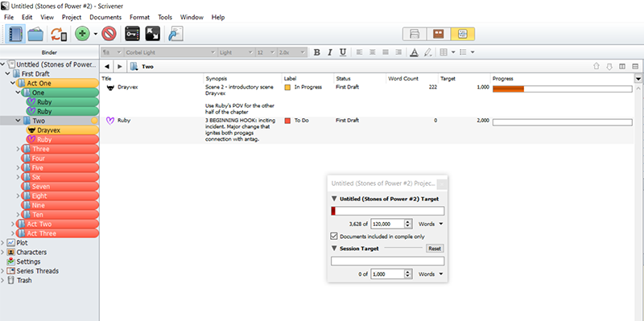Toggle the Binder panel icon
The height and width of the screenshot is (321, 644).
[x=15, y=34]
